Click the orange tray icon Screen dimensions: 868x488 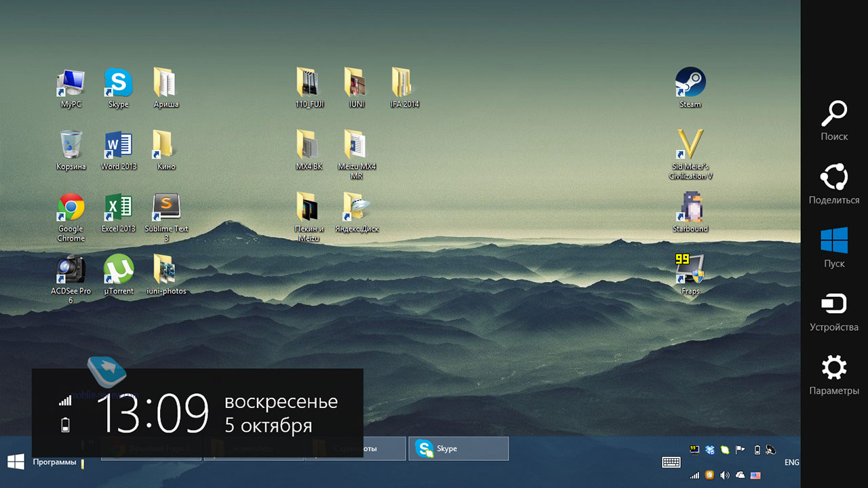tap(709, 475)
